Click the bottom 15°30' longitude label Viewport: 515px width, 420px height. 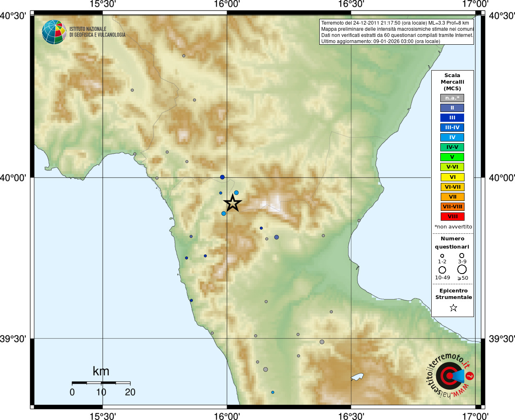click(x=103, y=416)
